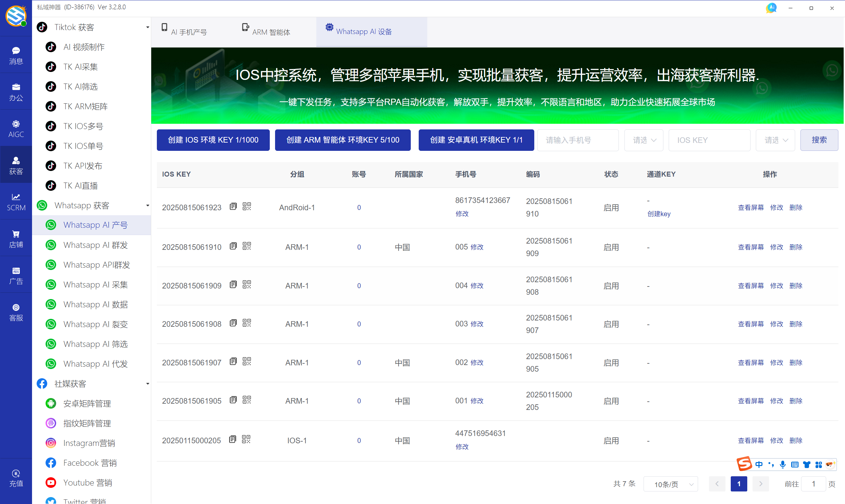Screen dimensions: 845x504
Task: Select Whatsapp AI 群发 in sidebar
Action: click(95, 245)
